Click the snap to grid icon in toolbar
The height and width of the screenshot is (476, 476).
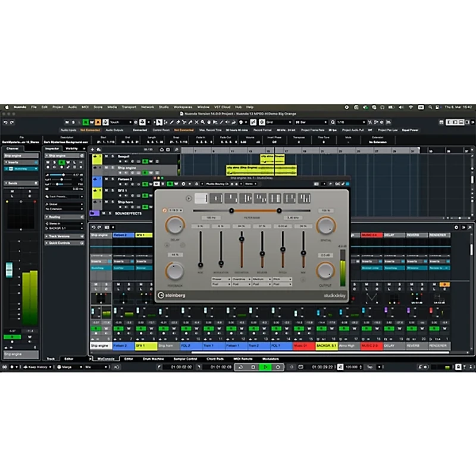tap(262, 122)
